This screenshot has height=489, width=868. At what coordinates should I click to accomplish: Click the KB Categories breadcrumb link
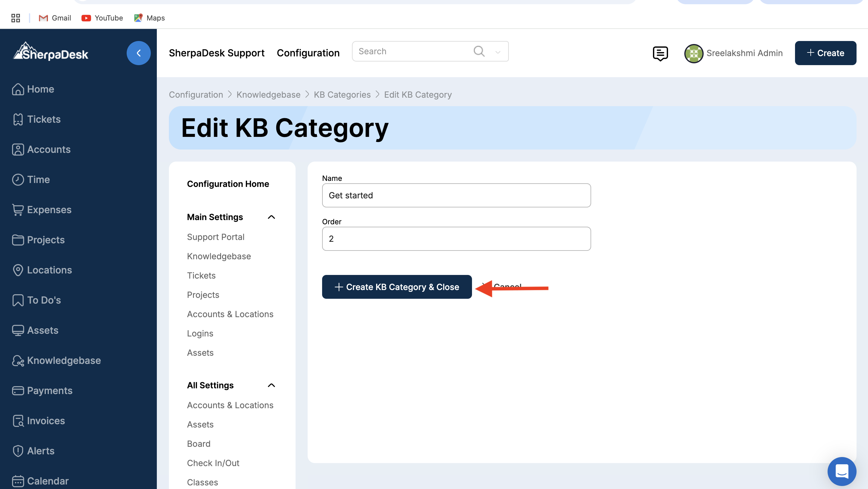pyautogui.click(x=342, y=95)
